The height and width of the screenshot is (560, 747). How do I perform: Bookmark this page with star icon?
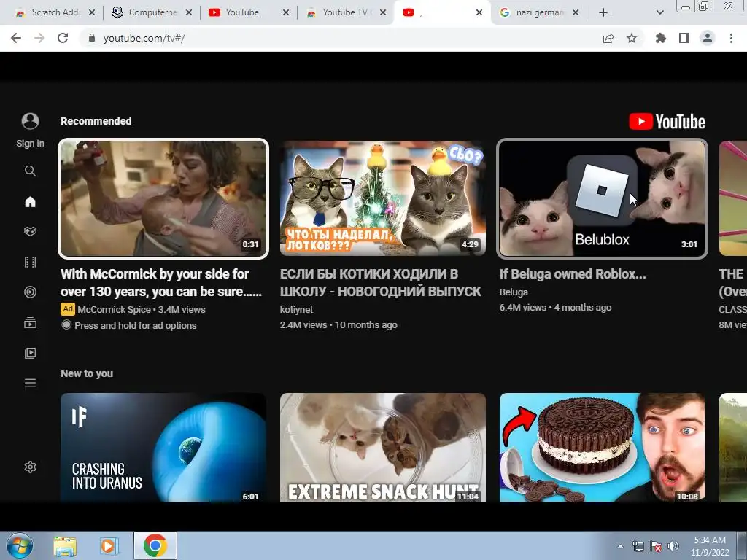[x=632, y=38]
